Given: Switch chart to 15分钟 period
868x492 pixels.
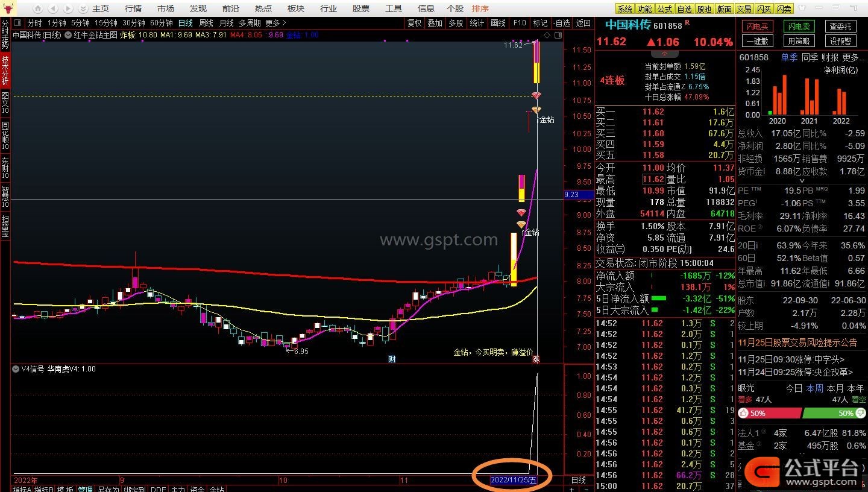Looking at the screenshot, I should tap(105, 23).
